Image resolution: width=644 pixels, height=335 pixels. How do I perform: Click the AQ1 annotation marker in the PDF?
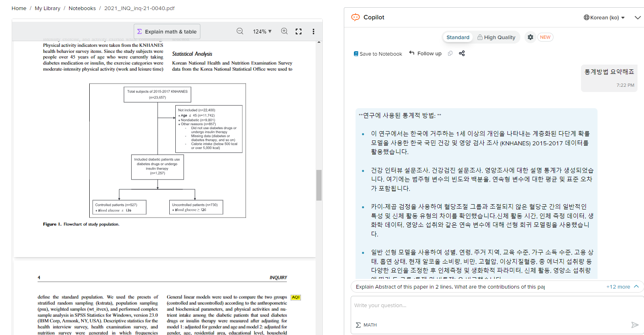[296, 297]
